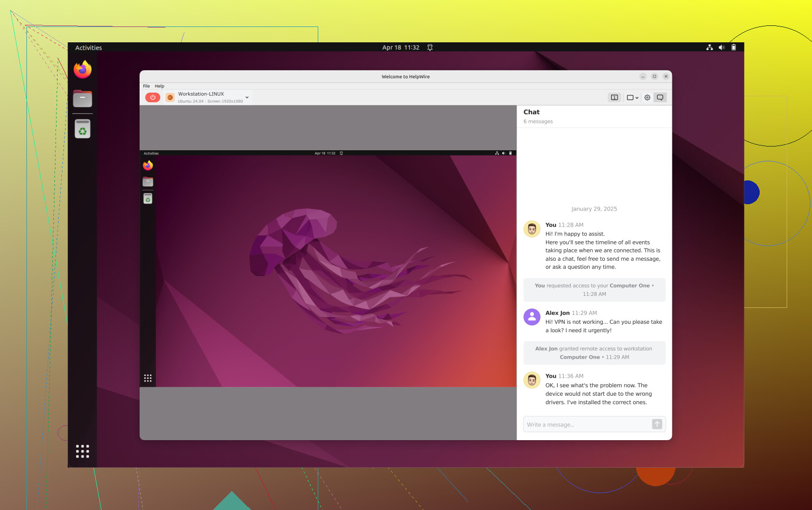Image resolution: width=812 pixels, height=510 pixels.
Task: Open the Help menu
Action: [x=159, y=86]
